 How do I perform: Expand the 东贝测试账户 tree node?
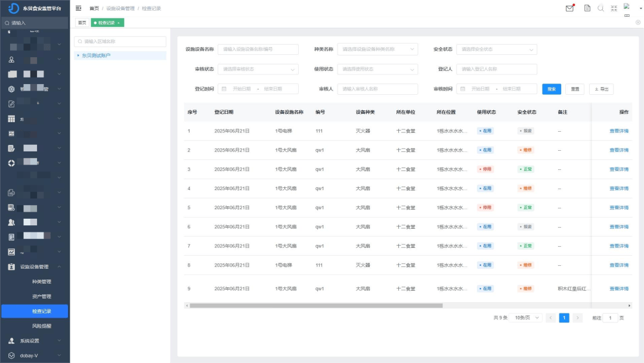(x=78, y=55)
